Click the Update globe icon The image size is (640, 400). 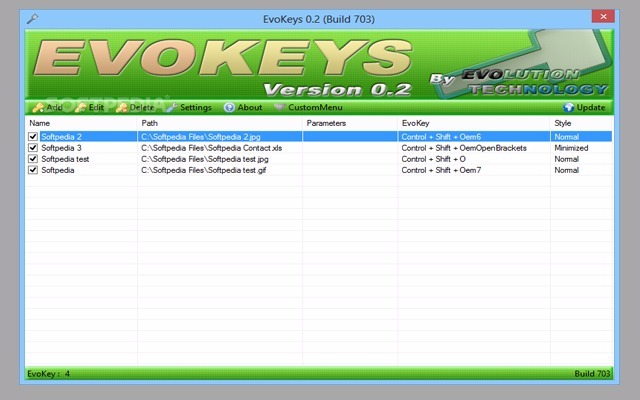pos(570,107)
